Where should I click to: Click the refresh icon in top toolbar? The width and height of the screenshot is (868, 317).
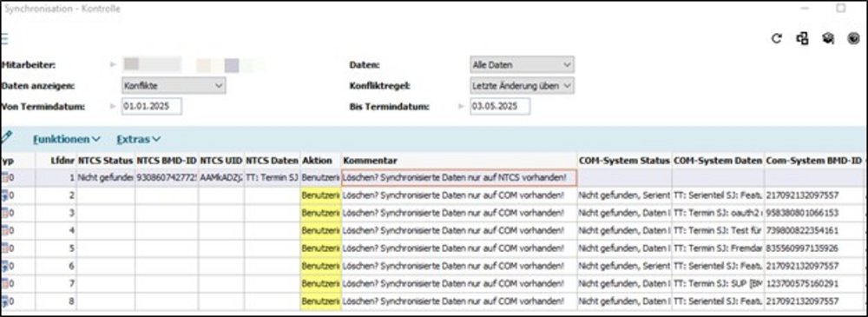coord(777,38)
